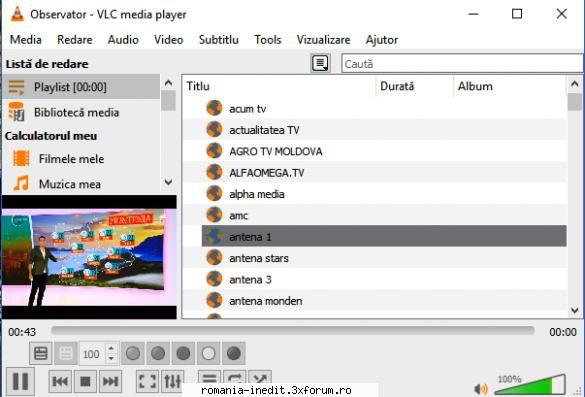
Task: Decrease the 100 spin box value with down arrow
Action: (x=111, y=358)
